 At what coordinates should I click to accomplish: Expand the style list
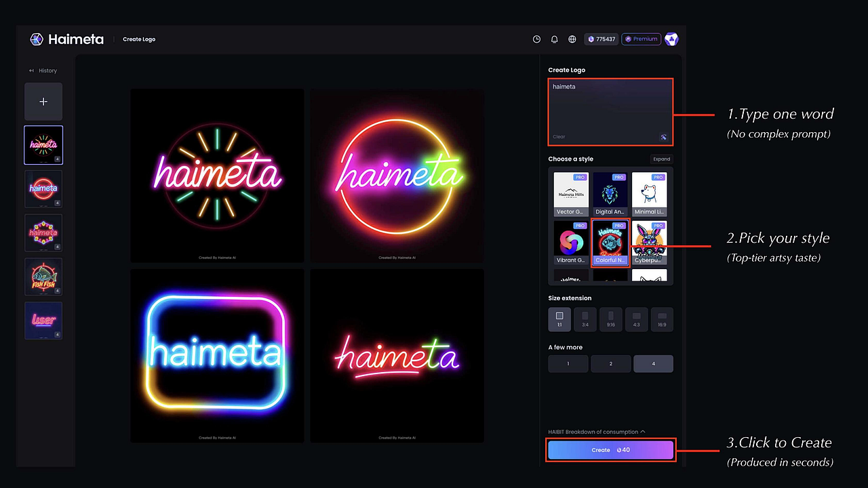click(x=661, y=159)
